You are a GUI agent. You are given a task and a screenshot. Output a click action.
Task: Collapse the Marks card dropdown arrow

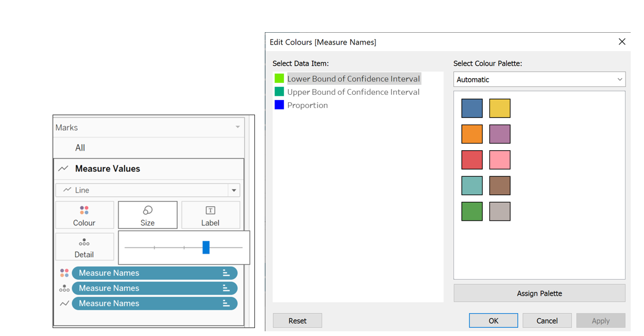click(238, 127)
